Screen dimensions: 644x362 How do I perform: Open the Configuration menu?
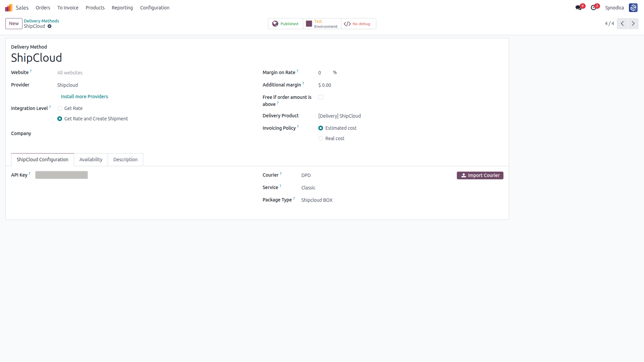point(155,8)
